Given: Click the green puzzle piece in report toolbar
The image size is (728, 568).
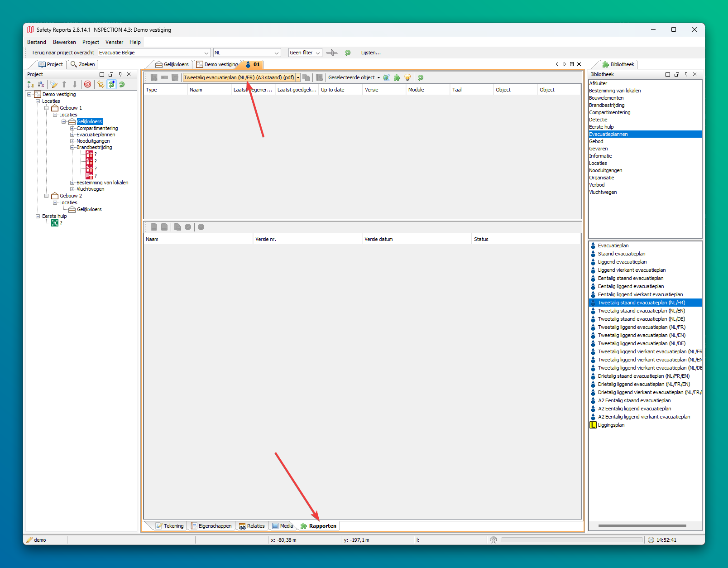Looking at the screenshot, I should tap(397, 77).
